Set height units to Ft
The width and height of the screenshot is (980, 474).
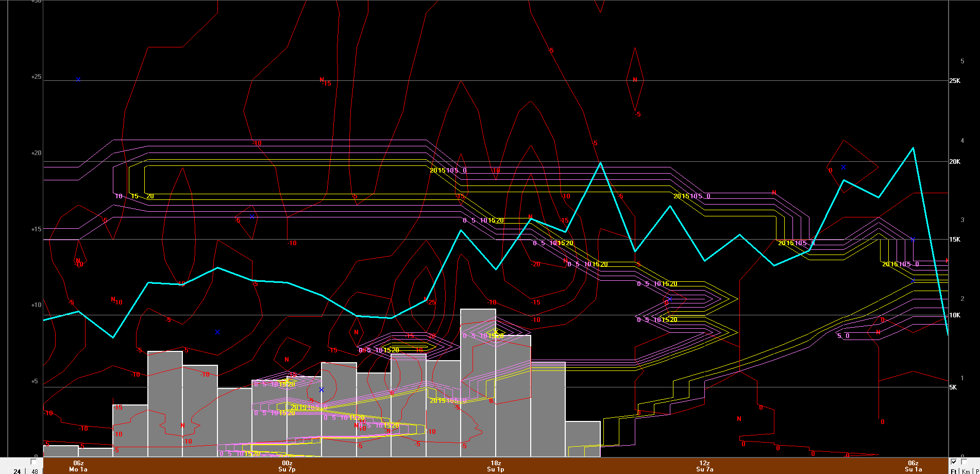coord(954,471)
